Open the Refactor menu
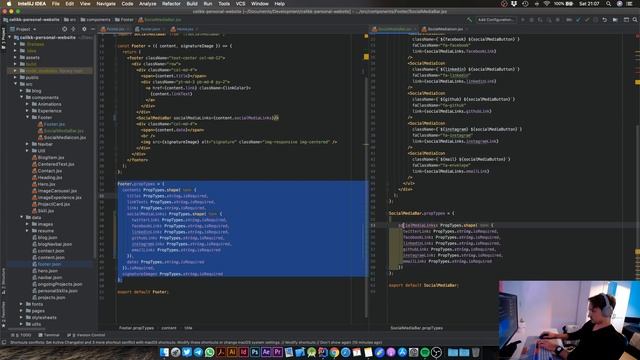The height and width of the screenshot is (360, 640). coord(171,4)
